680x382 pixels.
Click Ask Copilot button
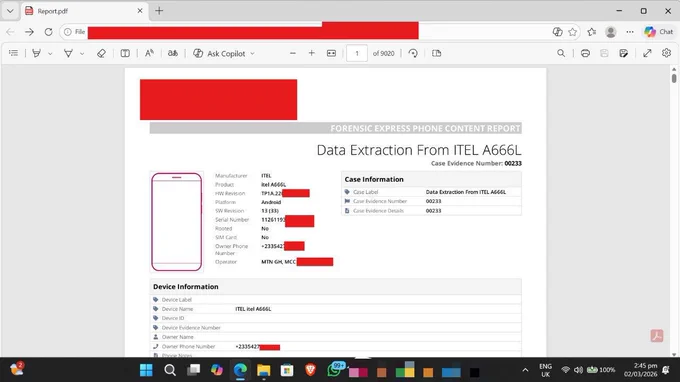point(219,53)
